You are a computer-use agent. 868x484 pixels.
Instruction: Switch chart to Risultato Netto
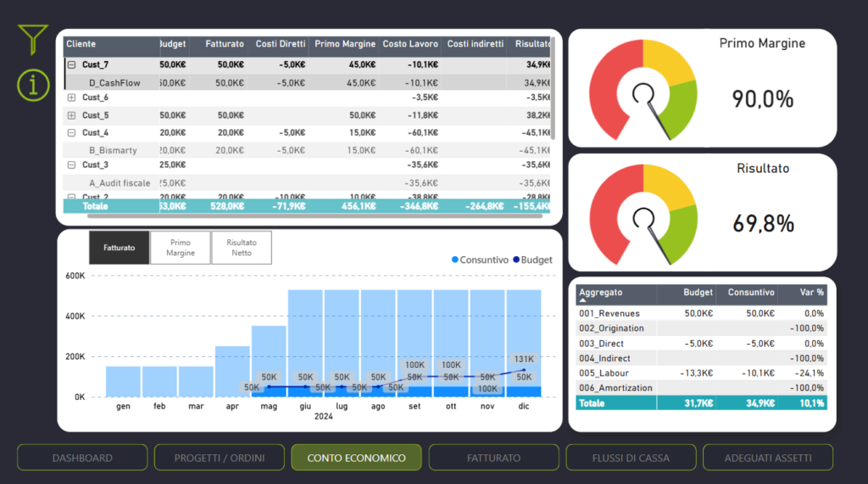pyautogui.click(x=242, y=248)
